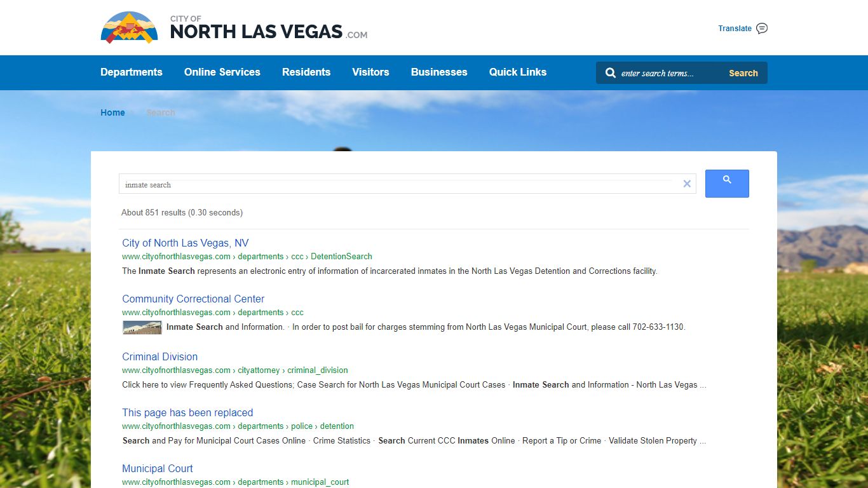868x488 pixels.
Task: Go to Home breadcrumb
Action: click(x=112, y=112)
